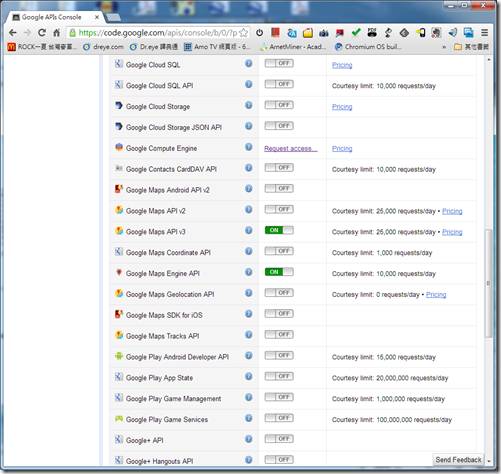The height and width of the screenshot is (474, 501).
Task: Open the browser home page icon
Action: 57,33
